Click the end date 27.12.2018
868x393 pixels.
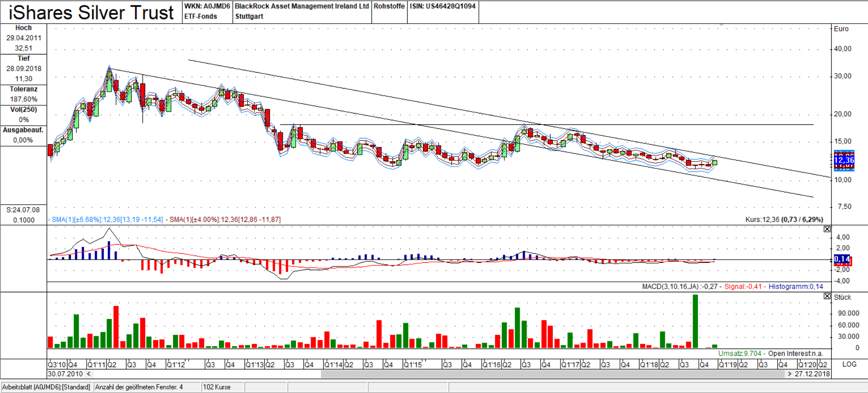[x=812, y=374]
